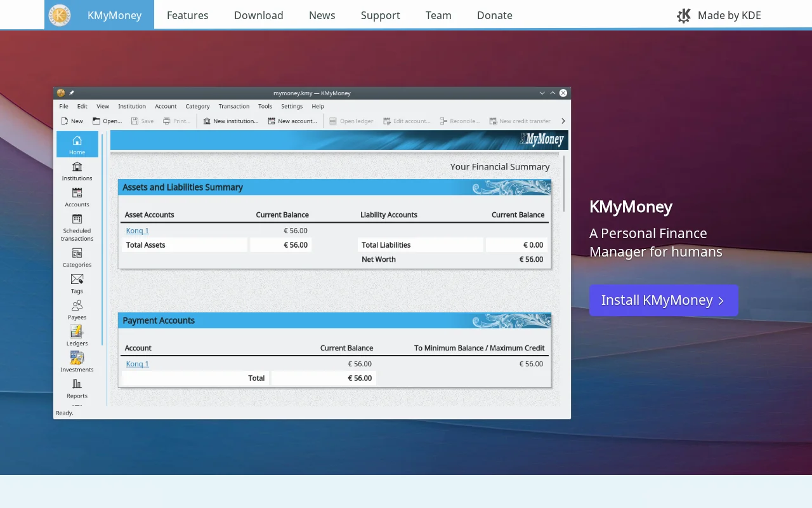Screen dimensions: 812x508
Task: Click New account in the toolbar
Action: (x=292, y=121)
